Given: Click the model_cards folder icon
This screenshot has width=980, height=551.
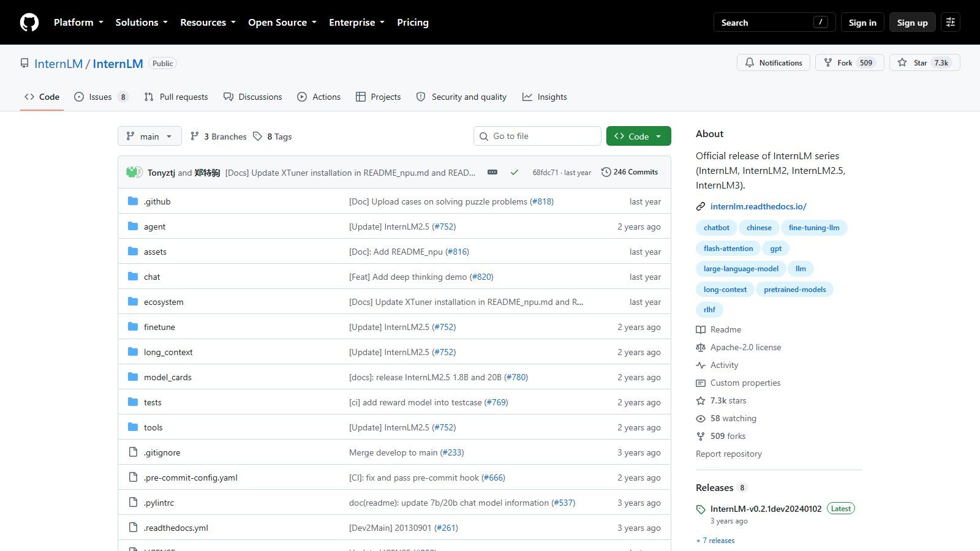Looking at the screenshot, I should click(133, 377).
